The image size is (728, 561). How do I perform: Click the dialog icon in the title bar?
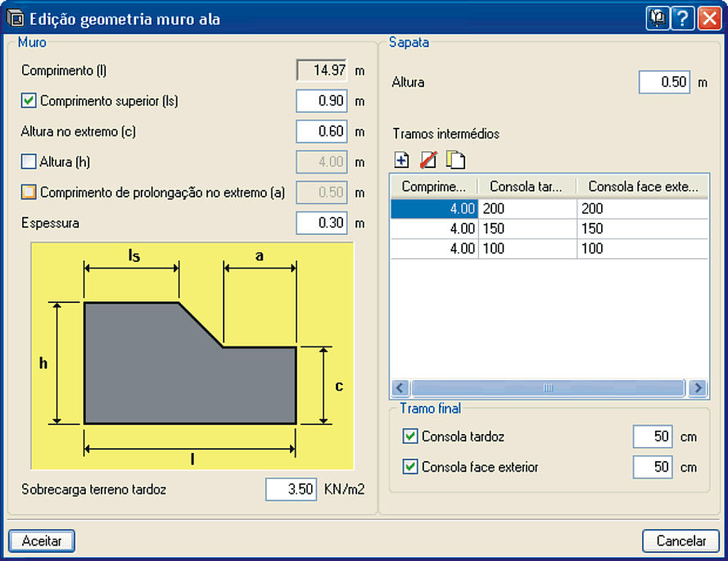pos(15,19)
